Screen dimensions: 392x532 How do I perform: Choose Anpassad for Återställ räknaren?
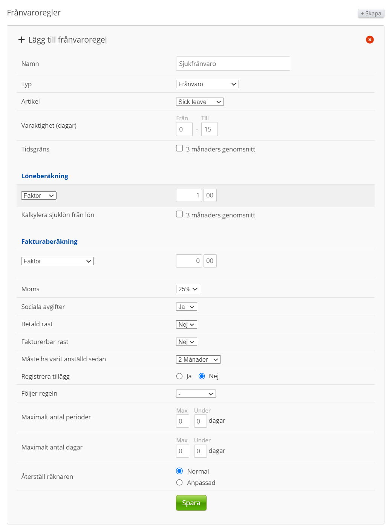pos(179,483)
